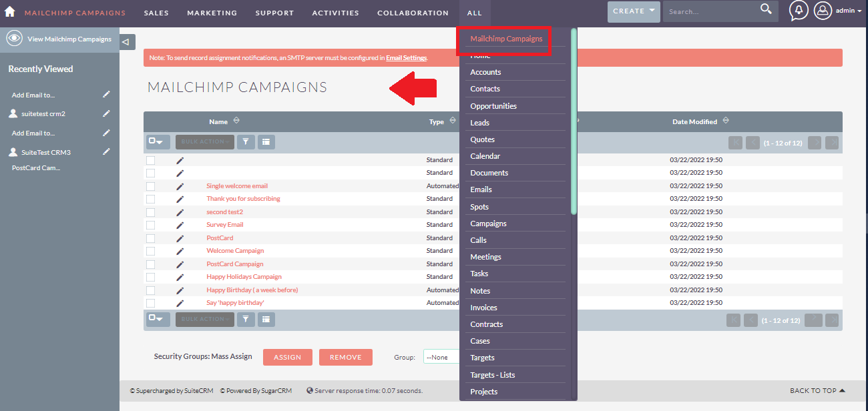This screenshot has height=411, width=868.
Task: Select the second test2 row checkbox
Action: point(150,212)
